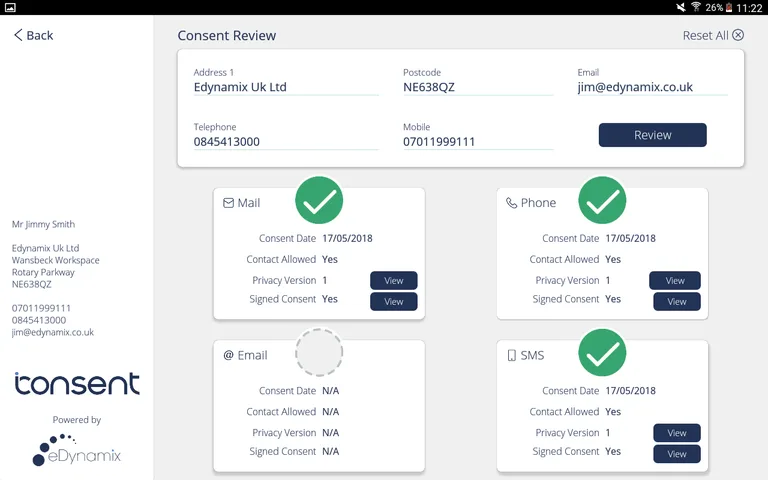View the Mail signed consent
This screenshot has height=480, width=768.
pos(394,302)
